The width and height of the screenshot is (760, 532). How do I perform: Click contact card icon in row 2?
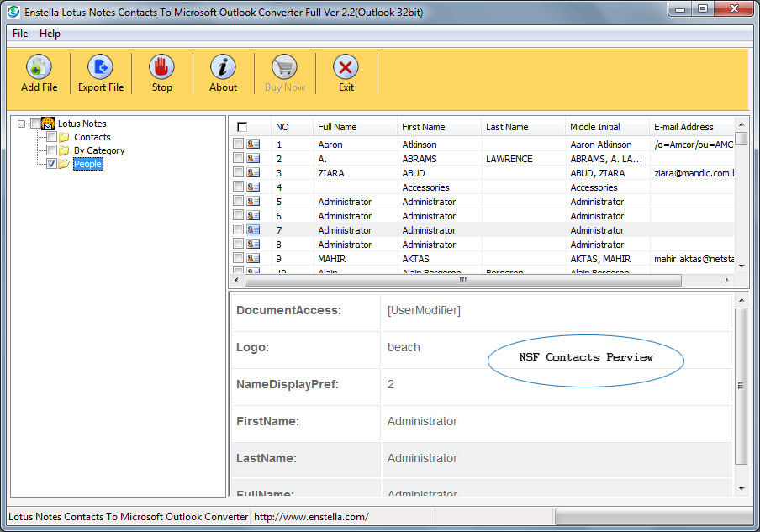pos(253,159)
